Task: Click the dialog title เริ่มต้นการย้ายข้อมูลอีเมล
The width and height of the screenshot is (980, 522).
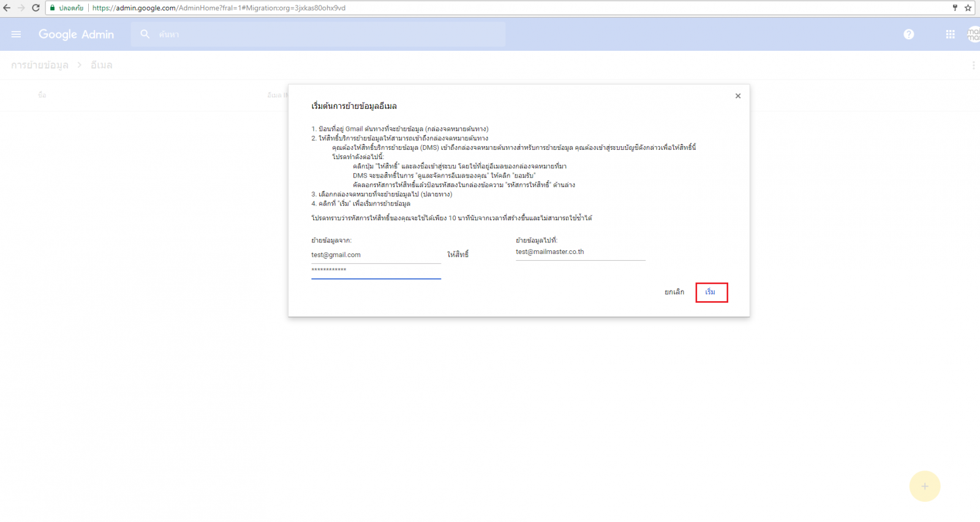Action: 354,106
